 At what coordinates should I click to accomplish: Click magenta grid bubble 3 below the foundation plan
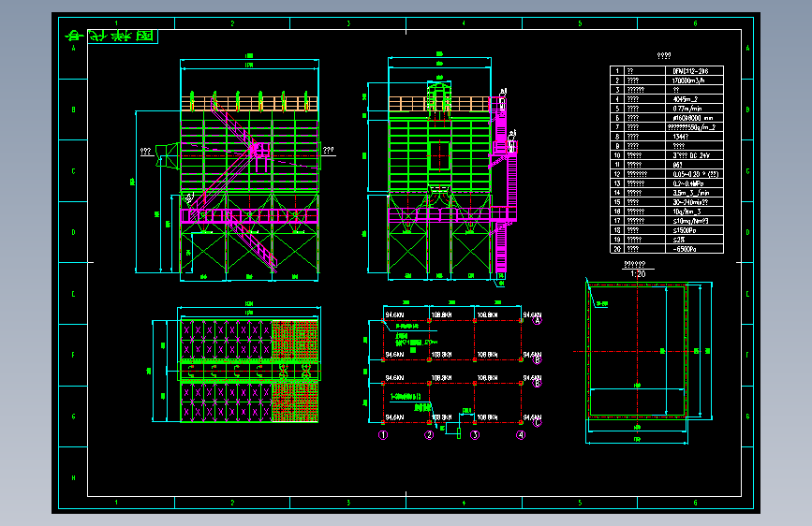(475, 435)
